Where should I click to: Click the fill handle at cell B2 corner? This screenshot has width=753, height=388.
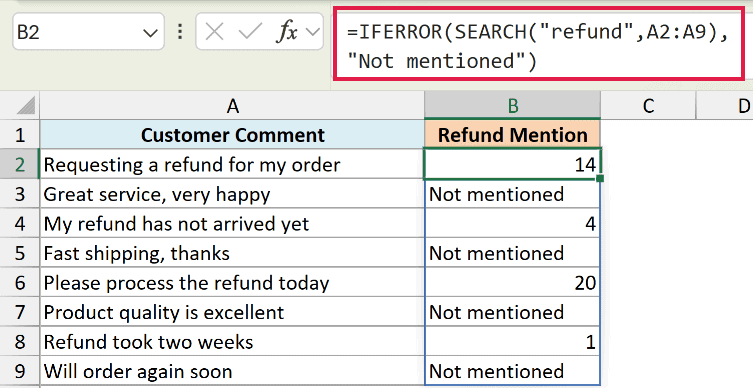click(599, 179)
